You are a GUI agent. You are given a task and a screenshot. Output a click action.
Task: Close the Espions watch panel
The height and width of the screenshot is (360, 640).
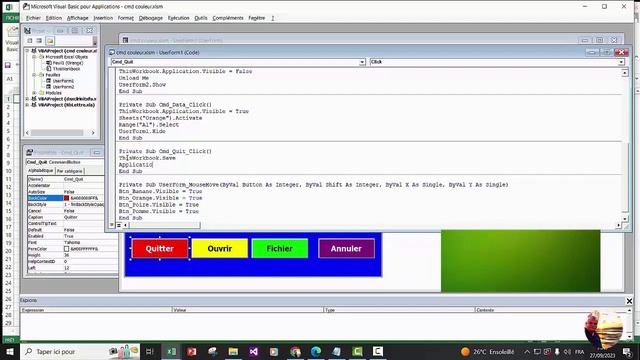(629, 301)
